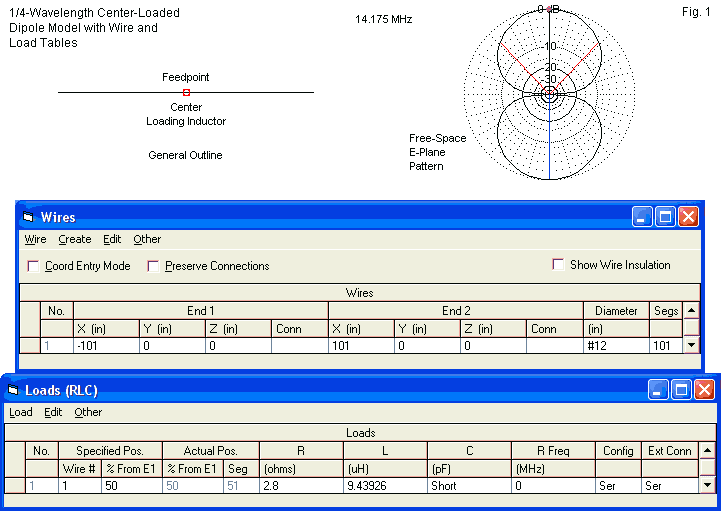721x511 pixels.
Task: Close the Wires window
Action: 688,216
